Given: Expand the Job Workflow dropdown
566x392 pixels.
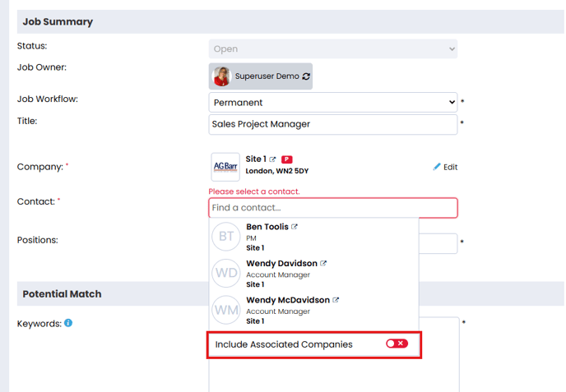Looking at the screenshot, I should tap(332, 103).
